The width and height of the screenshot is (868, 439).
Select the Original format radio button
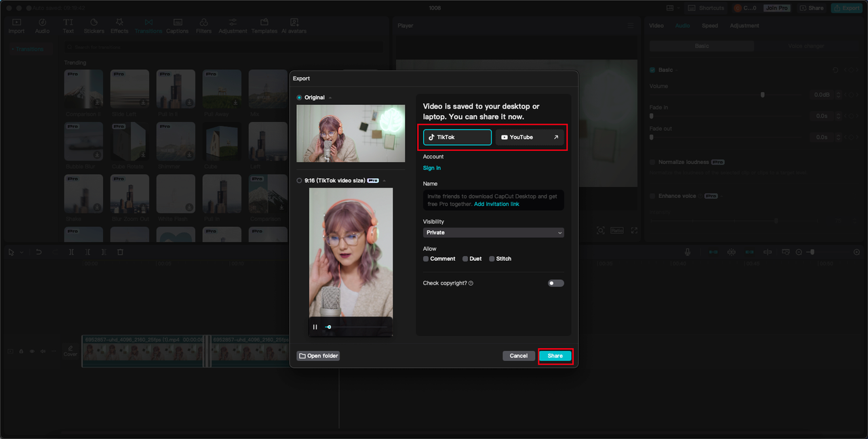point(300,98)
